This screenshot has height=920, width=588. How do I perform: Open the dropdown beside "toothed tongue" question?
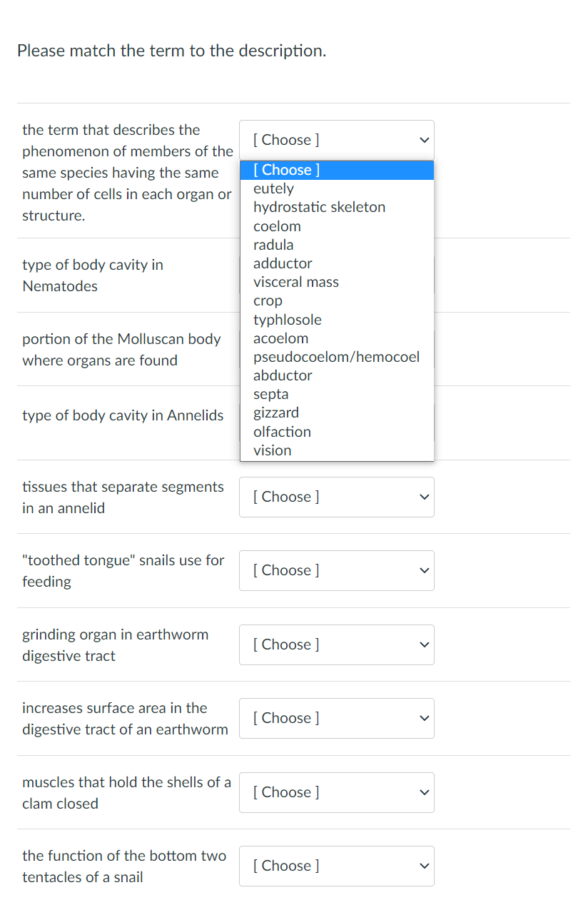336,570
